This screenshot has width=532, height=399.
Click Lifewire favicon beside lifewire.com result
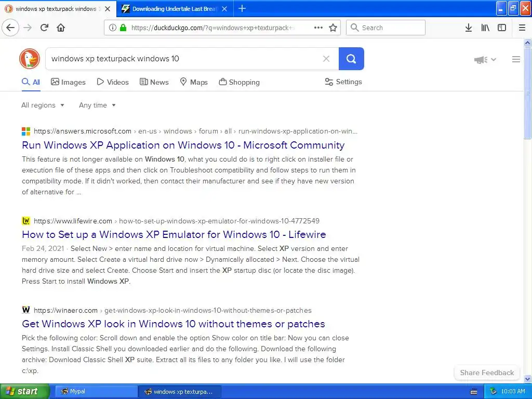[26, 221]
